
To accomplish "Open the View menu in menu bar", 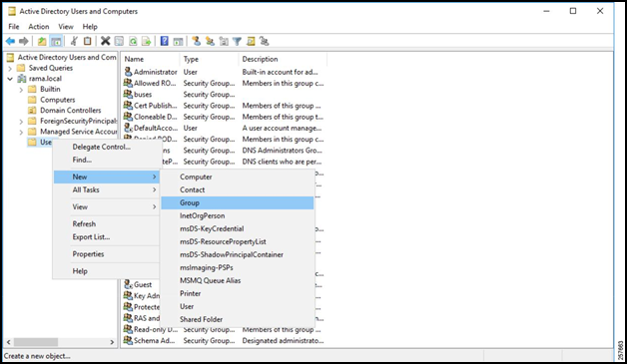I will point(66,27).
